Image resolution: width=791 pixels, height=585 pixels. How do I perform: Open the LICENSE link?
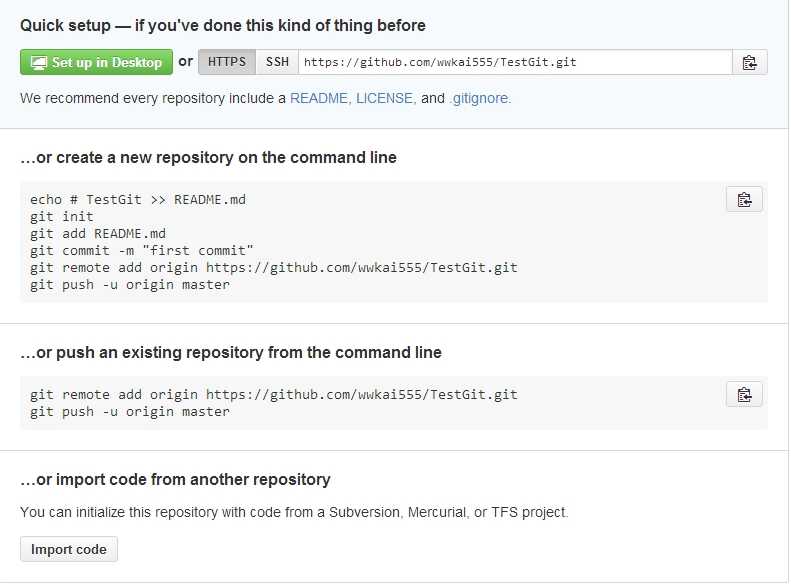click(x=384, y=99)
